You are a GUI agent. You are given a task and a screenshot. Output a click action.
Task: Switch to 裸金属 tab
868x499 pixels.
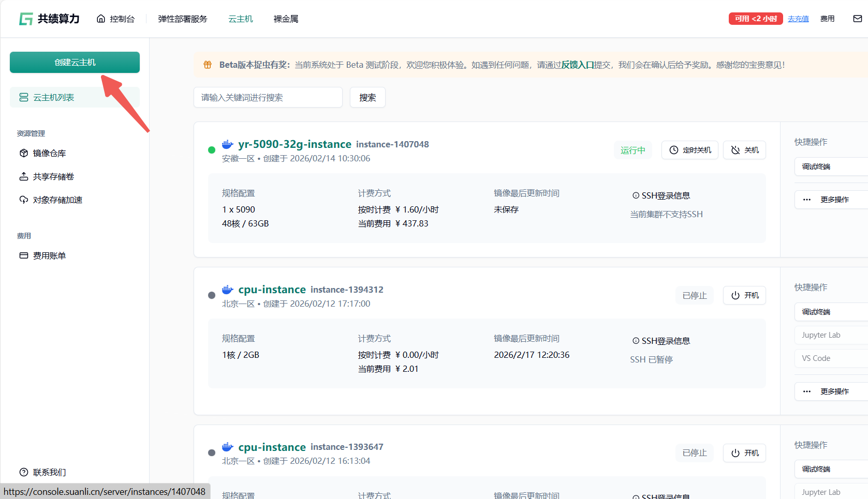point(286,19)
